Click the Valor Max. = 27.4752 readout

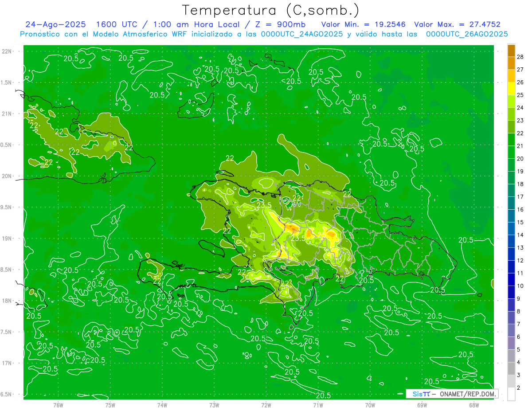457,24
